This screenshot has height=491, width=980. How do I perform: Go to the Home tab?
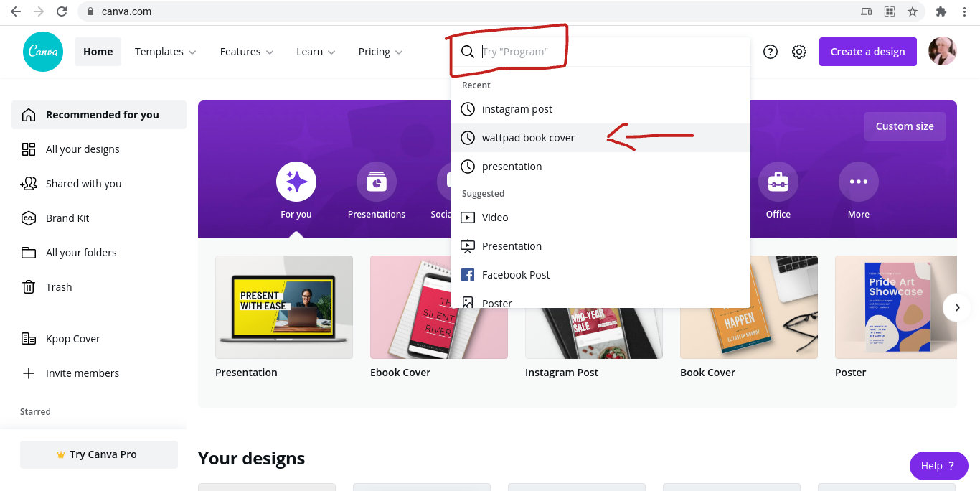[98, 52]
